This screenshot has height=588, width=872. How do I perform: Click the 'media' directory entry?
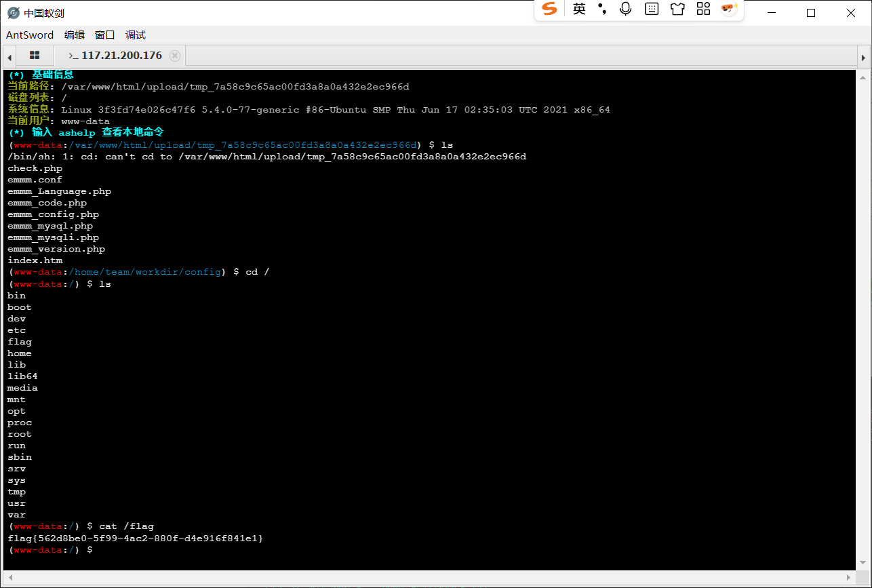pos(22,388)
